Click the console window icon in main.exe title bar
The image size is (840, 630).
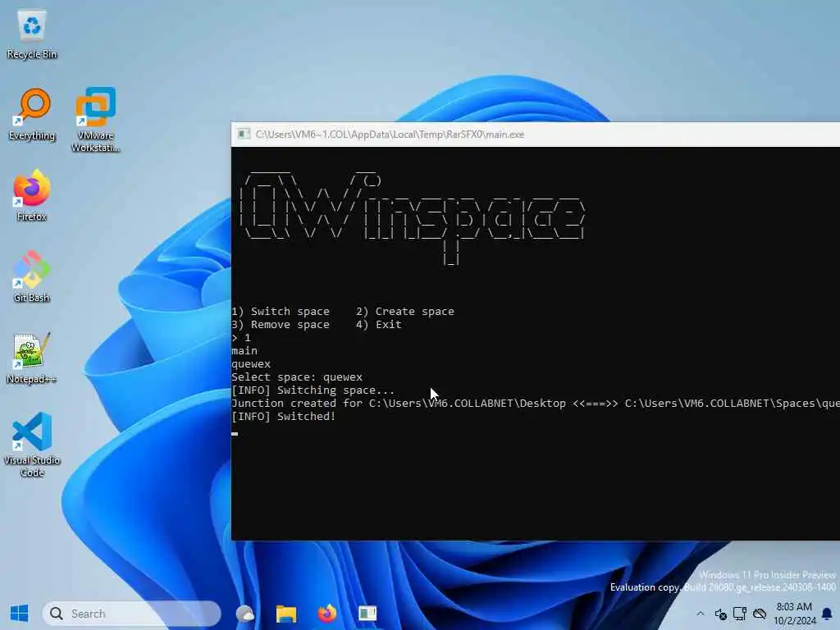(x=244, y=134)
